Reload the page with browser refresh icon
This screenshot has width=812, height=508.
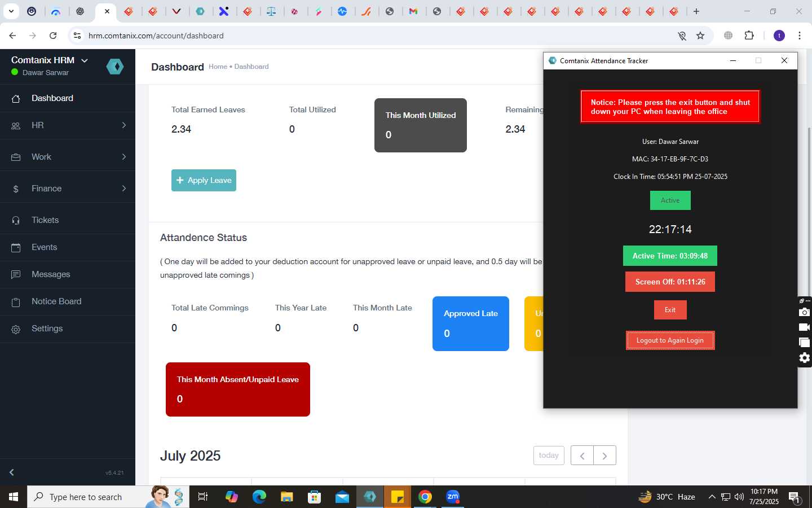pos(53,36)
